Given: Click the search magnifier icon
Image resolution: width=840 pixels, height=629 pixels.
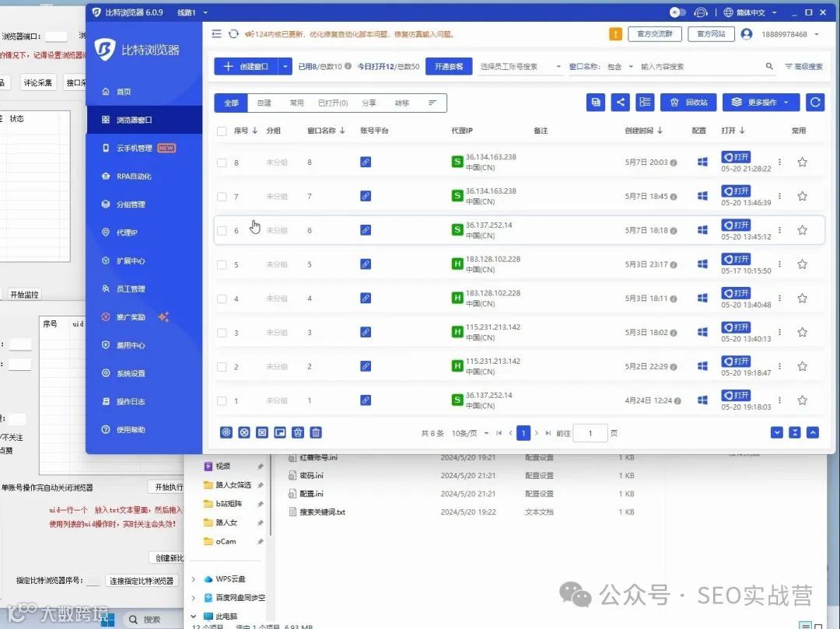Looking at the screenshot, I should tap(769, 66).
